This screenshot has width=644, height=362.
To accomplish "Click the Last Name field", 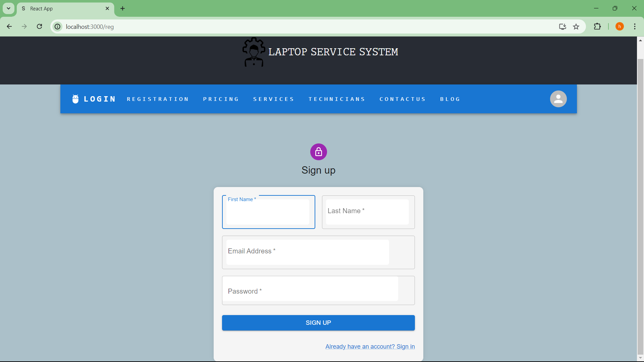I will pyautogui.click(x=368, y=212).
